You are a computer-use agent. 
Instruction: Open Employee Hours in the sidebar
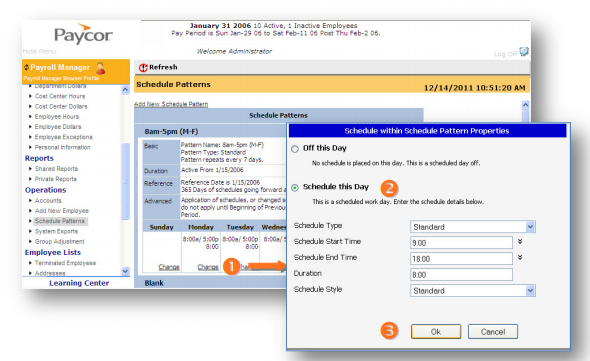[57, 117]
